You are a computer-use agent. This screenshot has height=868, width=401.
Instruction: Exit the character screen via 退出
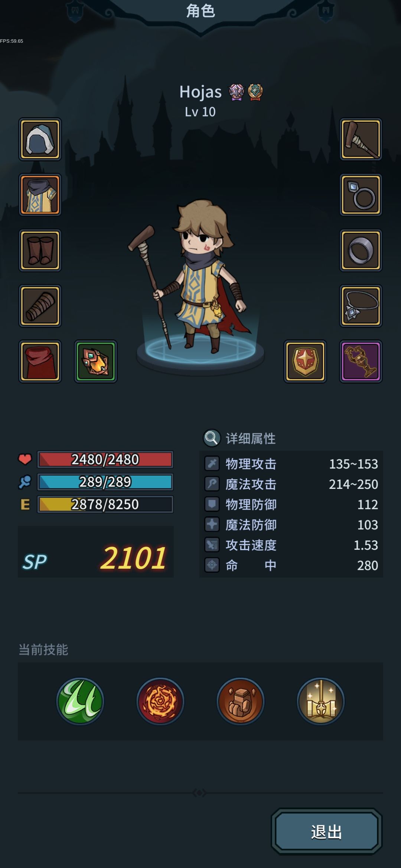coord(327,832)
